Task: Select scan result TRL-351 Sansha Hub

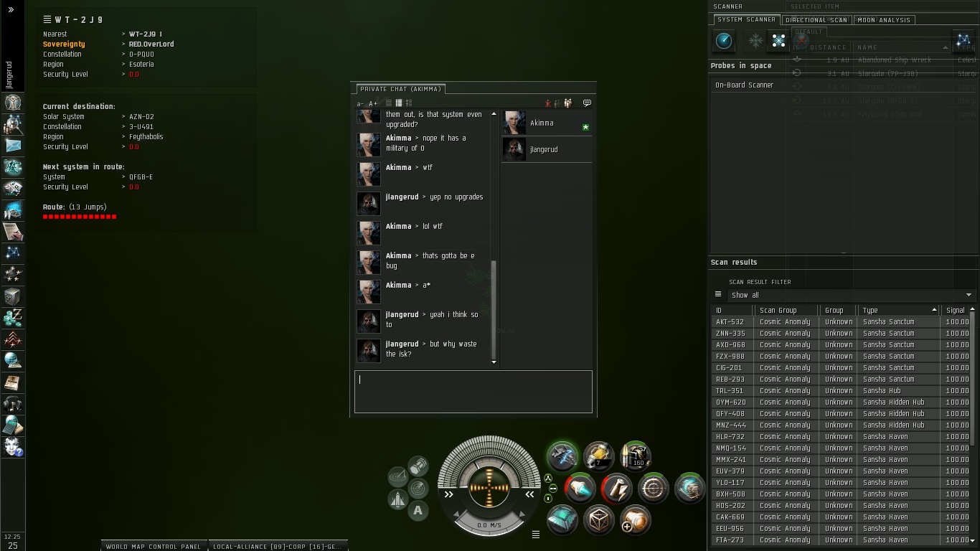Action: pos(841,390)
